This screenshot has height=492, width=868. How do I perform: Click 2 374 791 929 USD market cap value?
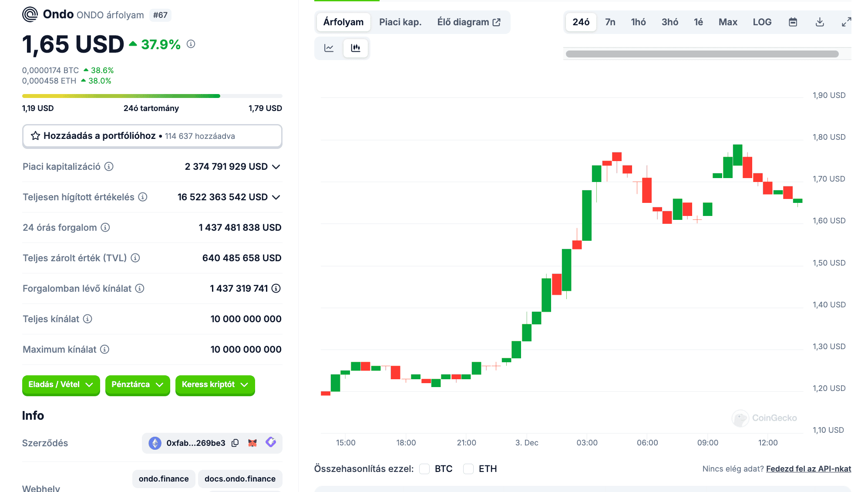[226, 167]
